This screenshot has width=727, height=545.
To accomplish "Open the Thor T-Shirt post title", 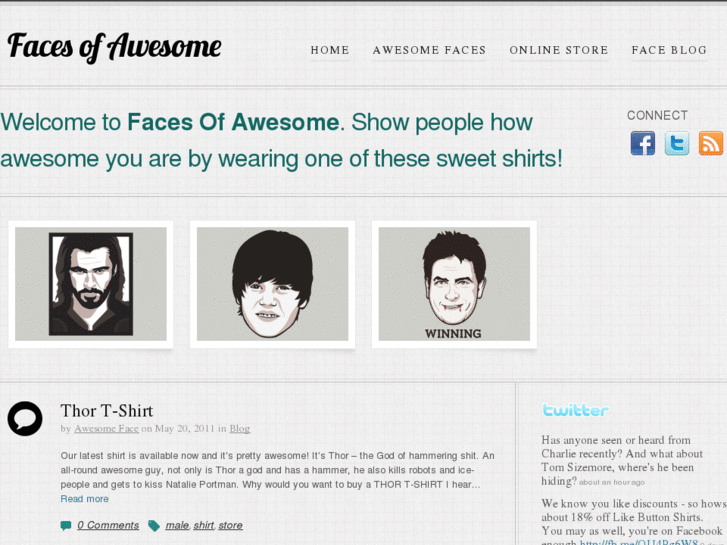I will pos(107,411).
